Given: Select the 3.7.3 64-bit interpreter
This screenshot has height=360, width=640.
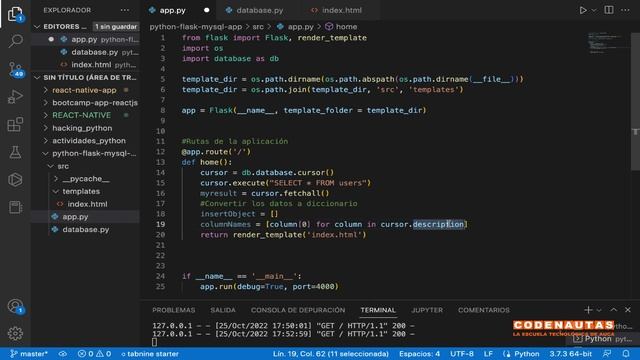Looking at the screenshot, I should click(570, 354).
